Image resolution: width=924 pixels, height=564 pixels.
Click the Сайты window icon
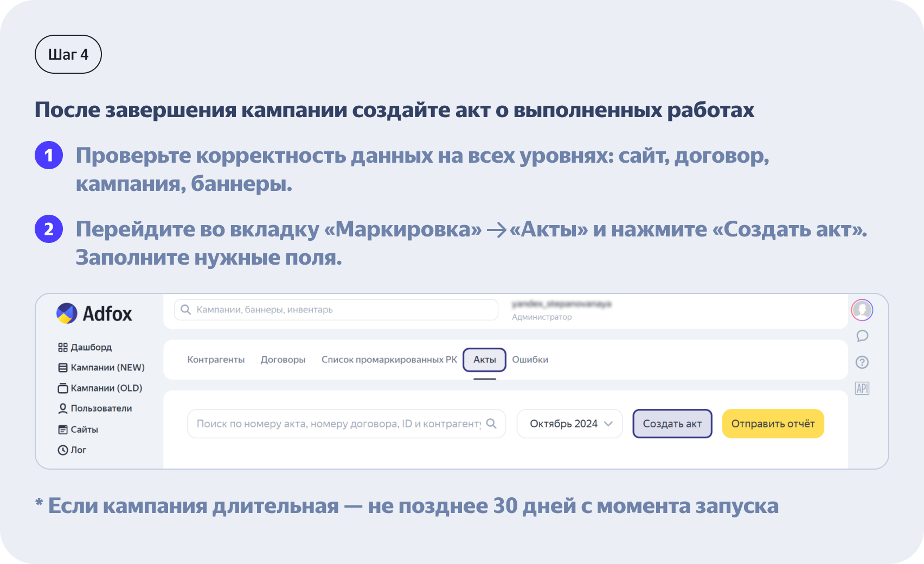point(63,430)
